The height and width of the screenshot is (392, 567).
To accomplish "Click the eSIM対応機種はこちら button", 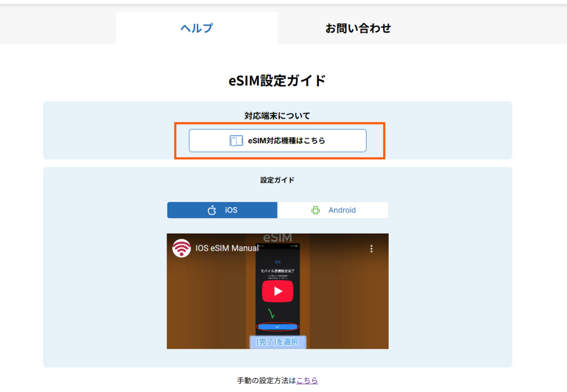I will point(277,141).
